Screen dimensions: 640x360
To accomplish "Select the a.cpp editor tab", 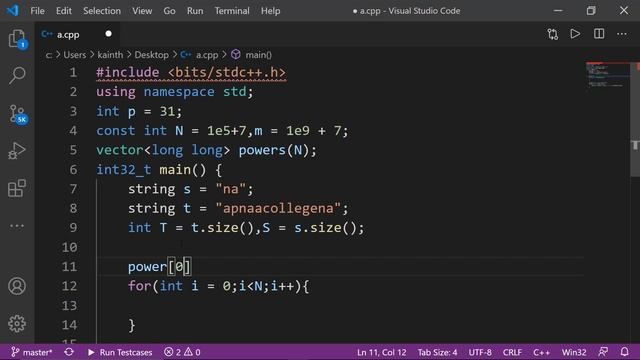I will pyautogui.click(x=78, y=35).
